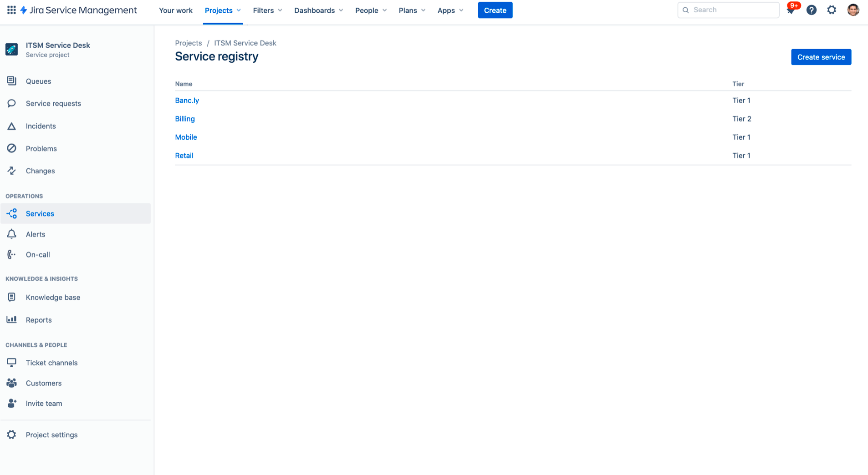Click the Create service button
Image resolution: width=868 pixels, height=475 pixels.
pos(821,57)
